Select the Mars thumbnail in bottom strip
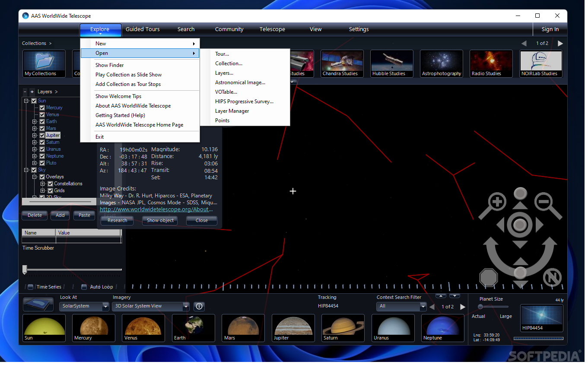 pos(243,328)
